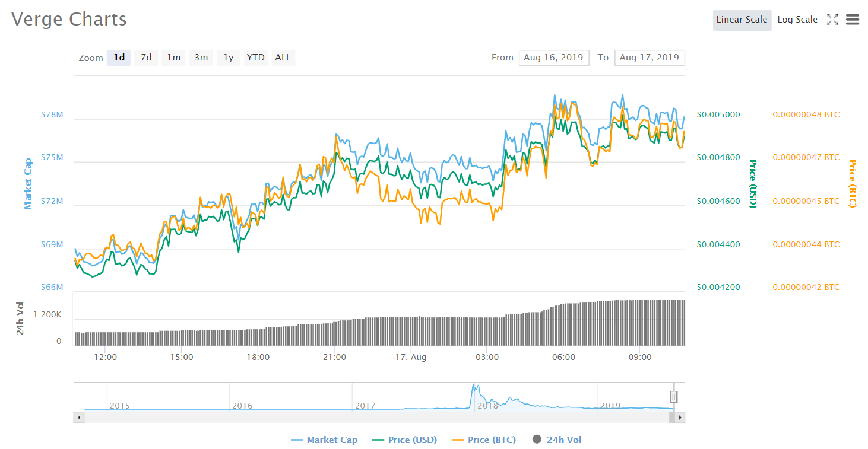Toggle 24h Vol series in legend

click(x=557, y=440)
